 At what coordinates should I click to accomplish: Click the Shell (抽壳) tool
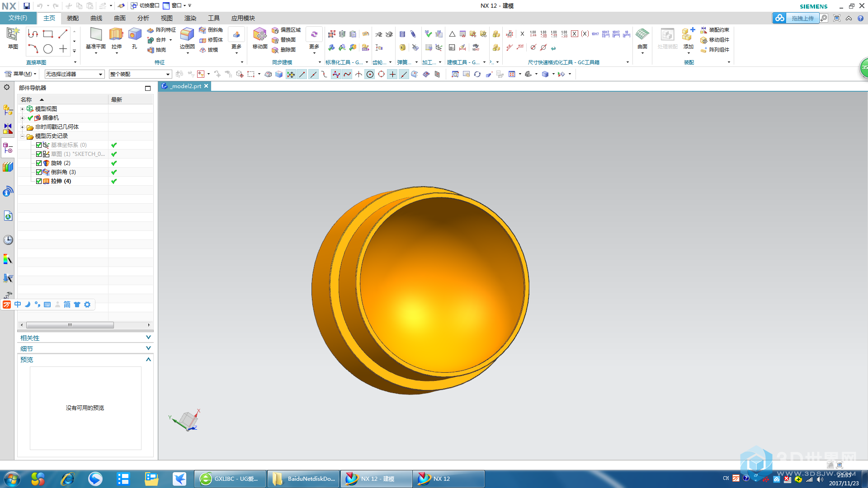coord(157,50)
